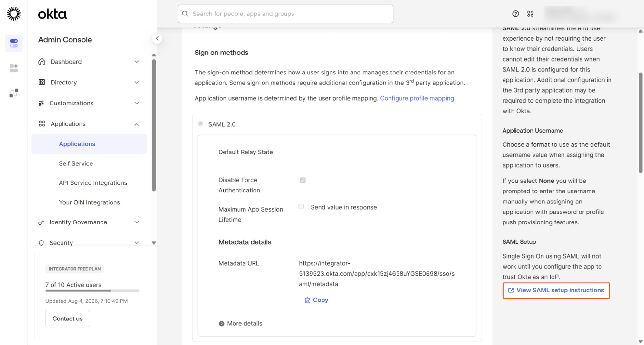This screenshot has height=345, width=644.
Task: Open the Self Service menu item
Action: click(x=76, y=163)
